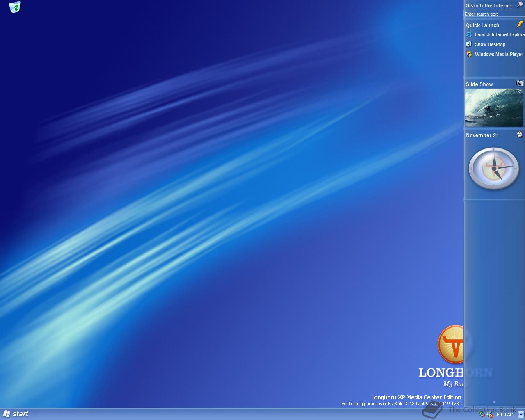The image size is (525, 420).
Task: Focus the Enter search text field
Action: coord(494,14)
